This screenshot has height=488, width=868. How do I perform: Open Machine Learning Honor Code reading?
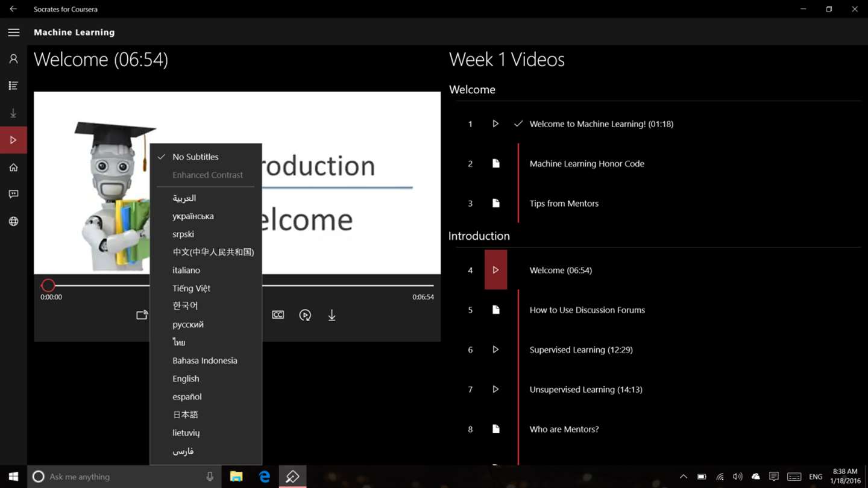[x=587, y=163]
